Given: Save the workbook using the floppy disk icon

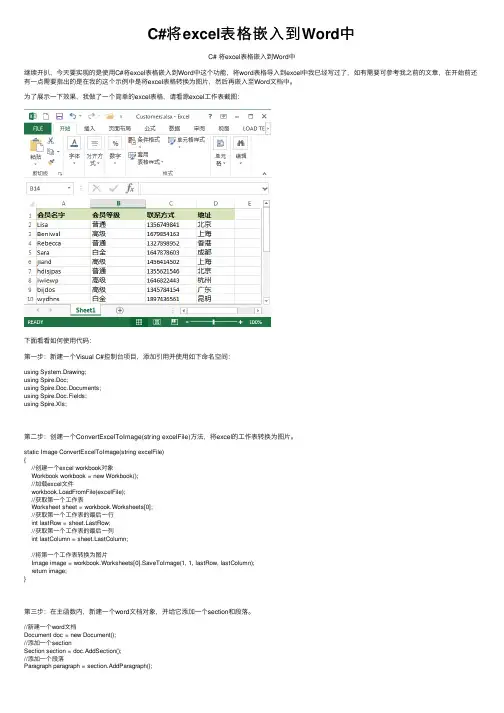Looking at the screenshot, I should pos(59,116).
